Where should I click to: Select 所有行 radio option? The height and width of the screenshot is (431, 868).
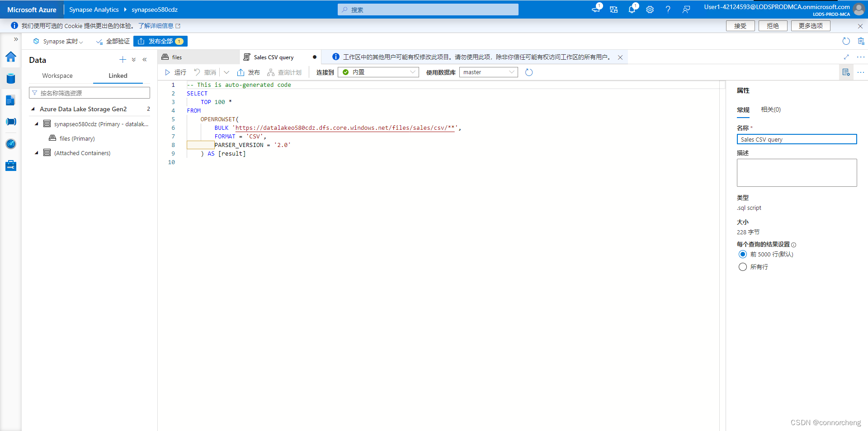(742, 267)
